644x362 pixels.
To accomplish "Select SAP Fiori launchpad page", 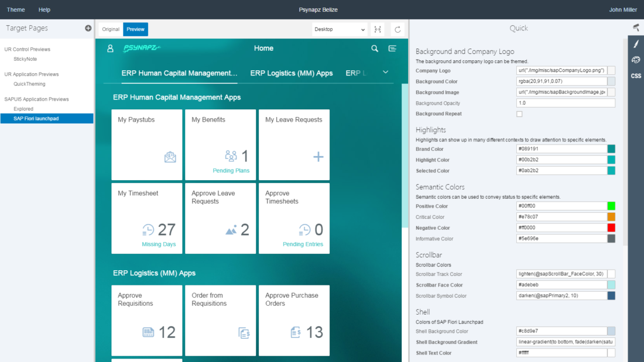I will pos(47,119).
